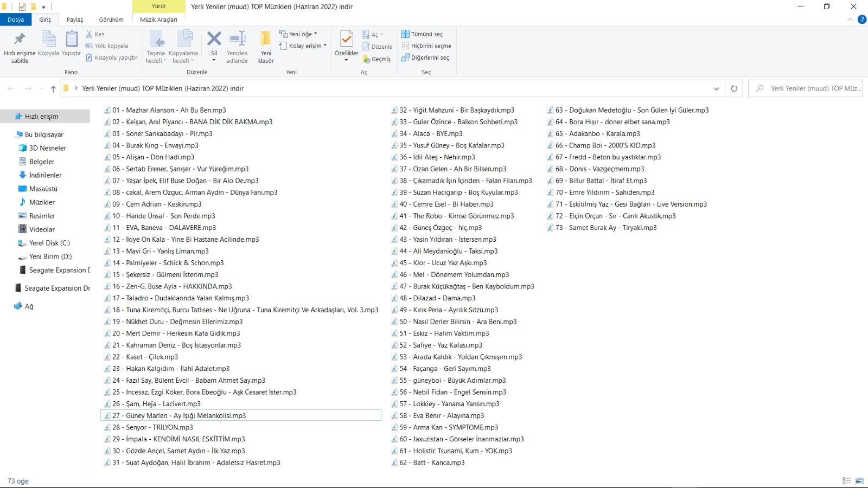Click Hiçbirini seçme in ribbon

(x=426, y=46)
